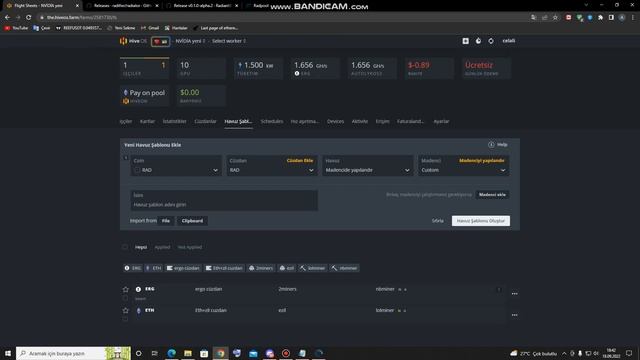Open the NVIDIA yeni farm breadcrumb
This screenshot has width=640, height=360.
190,41
